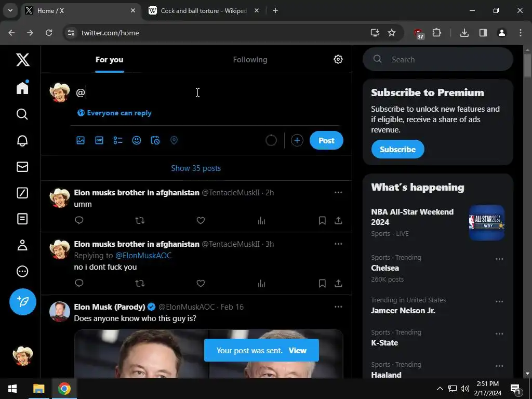The height and width of the screenshot is (399, 532).
Task: Switch to the Following tab
Action: tap(250, 60)
